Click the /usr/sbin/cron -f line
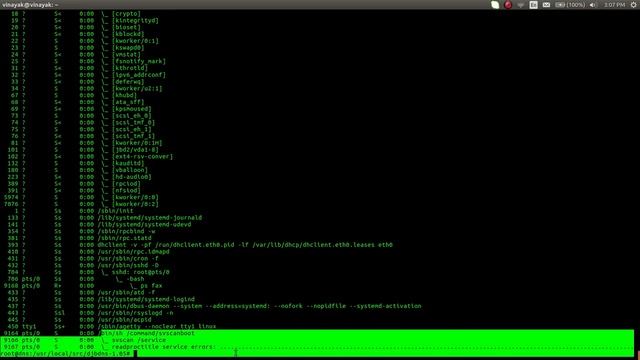 83,259
